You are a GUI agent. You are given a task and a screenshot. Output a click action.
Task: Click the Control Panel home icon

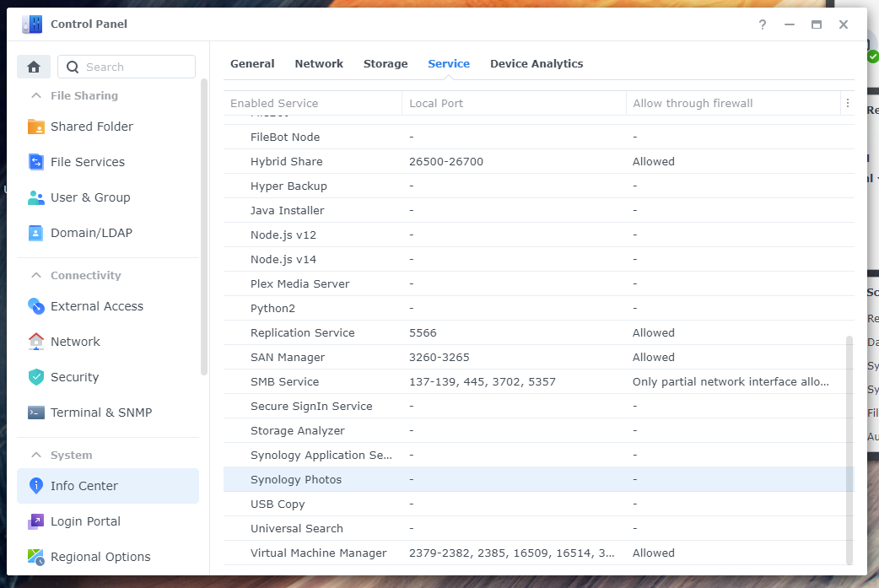[x=34, y=67]
